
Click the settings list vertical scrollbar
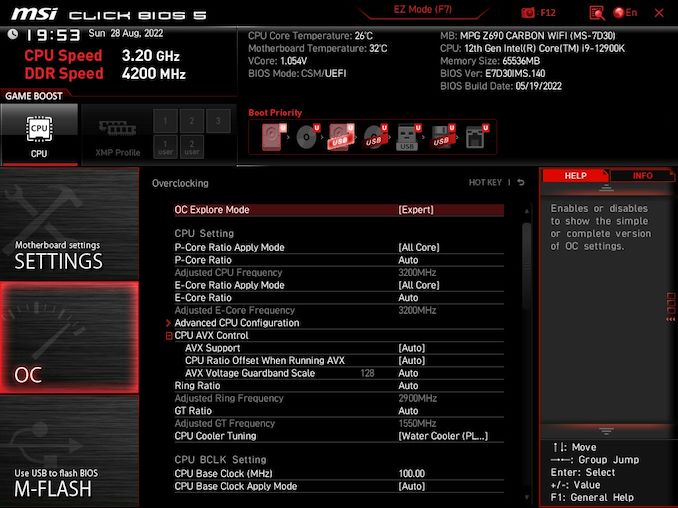pos(526,300)
